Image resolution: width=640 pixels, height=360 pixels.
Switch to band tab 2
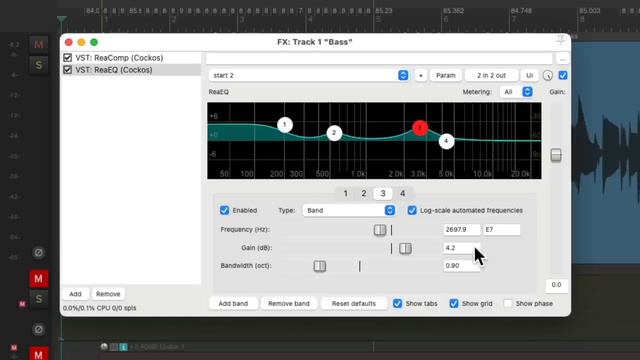point(364,193)
